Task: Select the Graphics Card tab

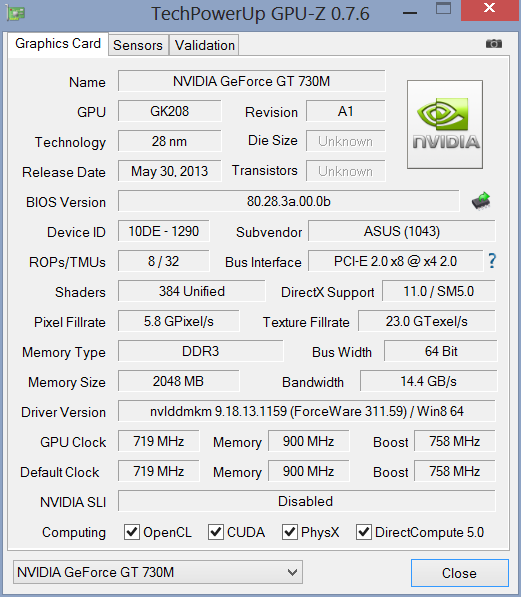Action: (x=58, y=44)
